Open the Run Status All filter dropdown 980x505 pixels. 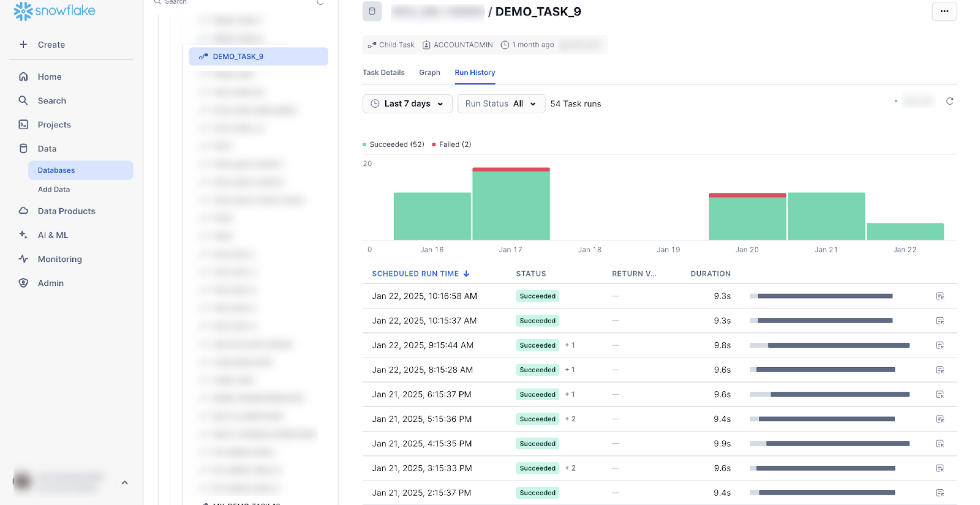(x=501, y=104)
